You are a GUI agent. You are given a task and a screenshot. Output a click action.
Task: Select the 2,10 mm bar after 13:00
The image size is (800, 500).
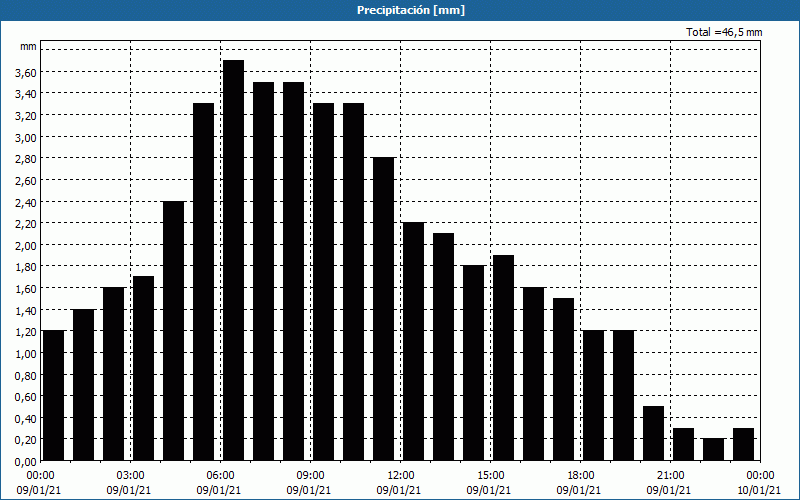tap(444, 347)
